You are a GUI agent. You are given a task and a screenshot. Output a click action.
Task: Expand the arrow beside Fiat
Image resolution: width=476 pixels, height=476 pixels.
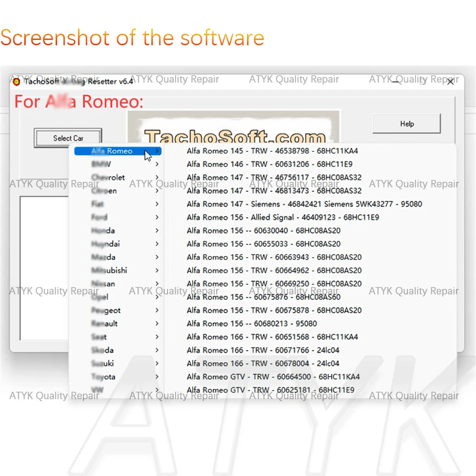coord(157,204)
